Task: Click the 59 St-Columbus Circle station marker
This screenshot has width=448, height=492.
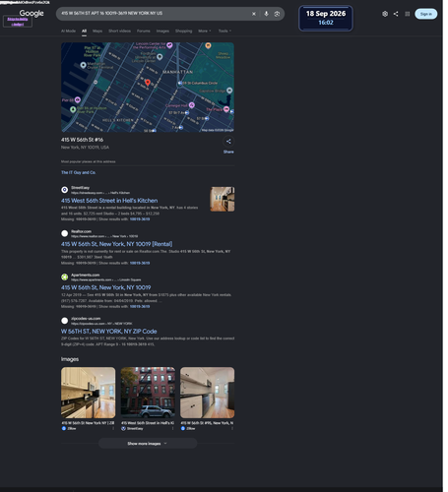Action: click(x=180, y=84)
